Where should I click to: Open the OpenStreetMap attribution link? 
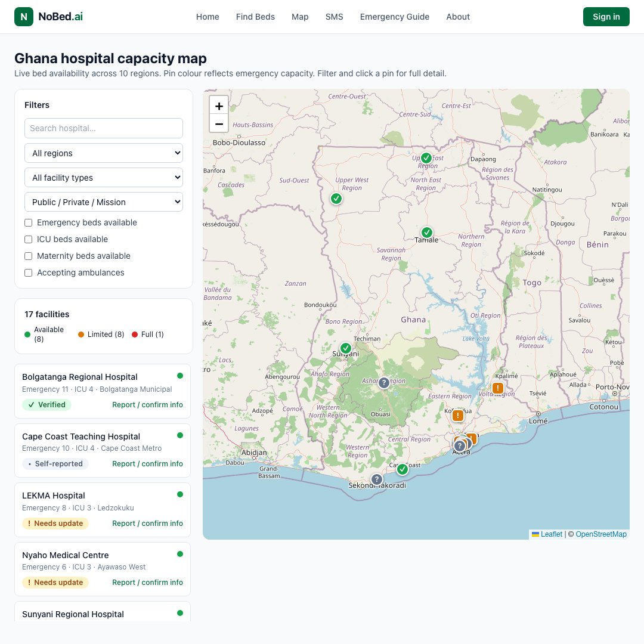tap(601, 534)
